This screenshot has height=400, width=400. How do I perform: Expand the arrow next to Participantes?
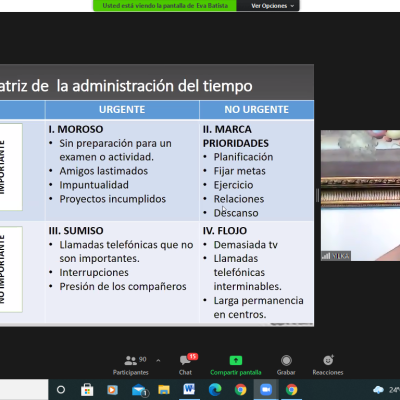(158, 360)
